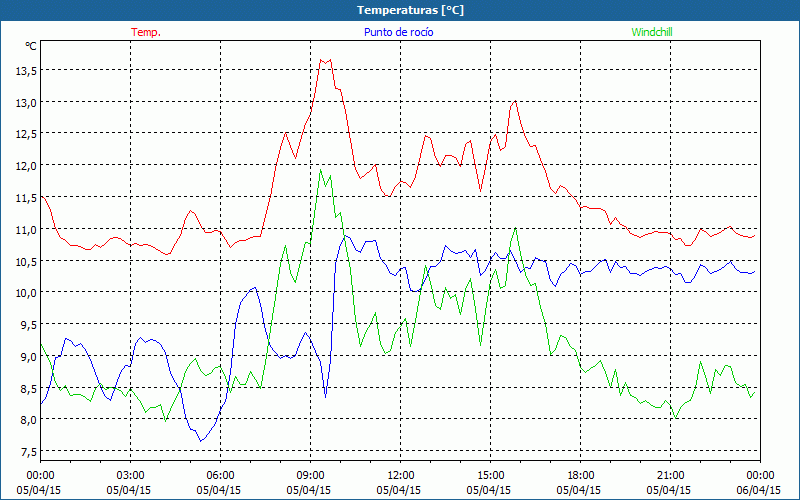Click the 13,0 y-axis value
The width and height of the screenshot is (800, 500).
coord(26,103)
